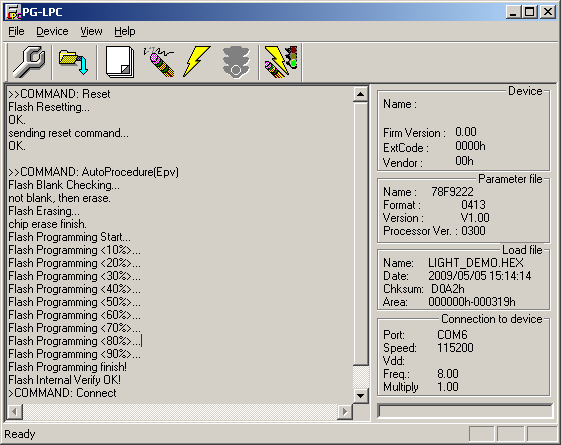This screenshot has height=445, width=561.
Task: Close the PG-LPC window
Action: (x=548, y=12)
